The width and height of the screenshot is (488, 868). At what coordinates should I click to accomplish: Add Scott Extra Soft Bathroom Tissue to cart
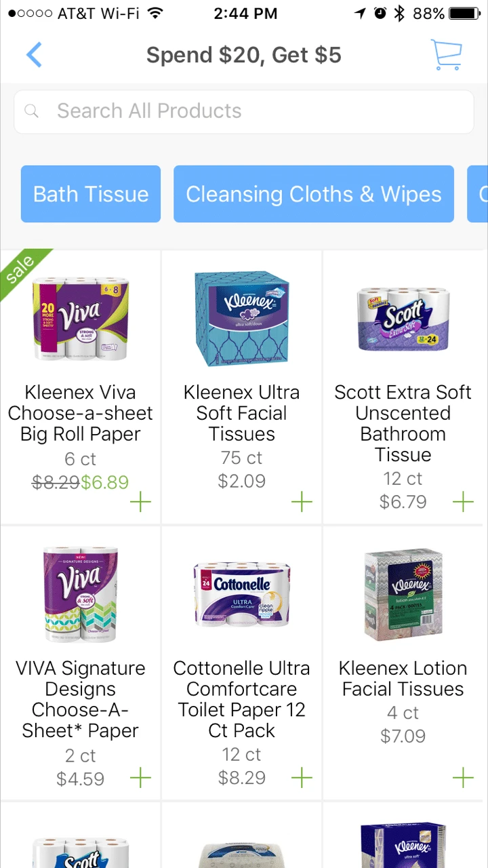pos(463,502)
